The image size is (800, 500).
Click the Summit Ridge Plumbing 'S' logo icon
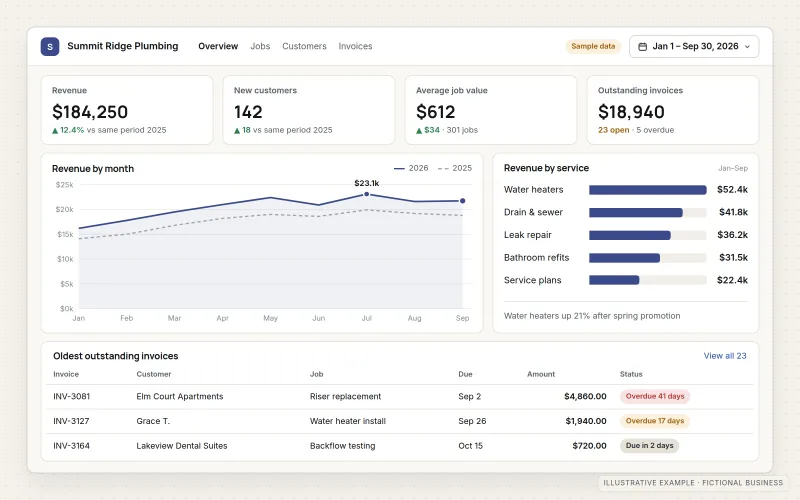50,46
